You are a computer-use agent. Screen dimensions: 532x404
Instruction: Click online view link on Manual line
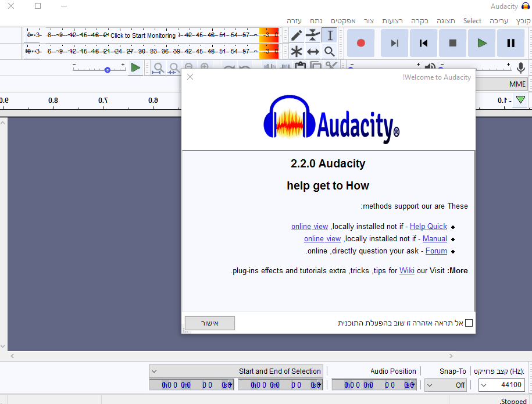pos(322,238)
